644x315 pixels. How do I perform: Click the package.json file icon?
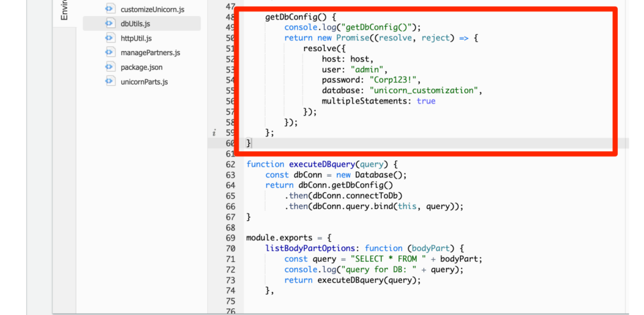coord(110,67)
